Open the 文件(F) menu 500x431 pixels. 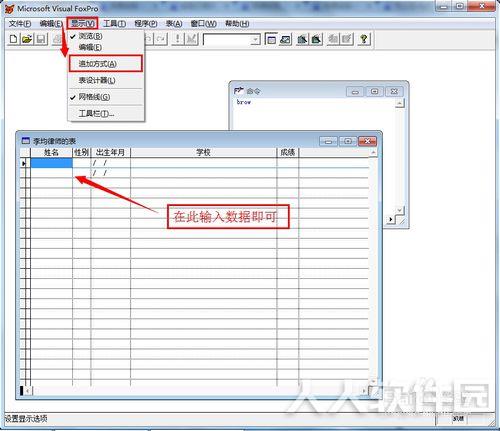click(20, 24)
